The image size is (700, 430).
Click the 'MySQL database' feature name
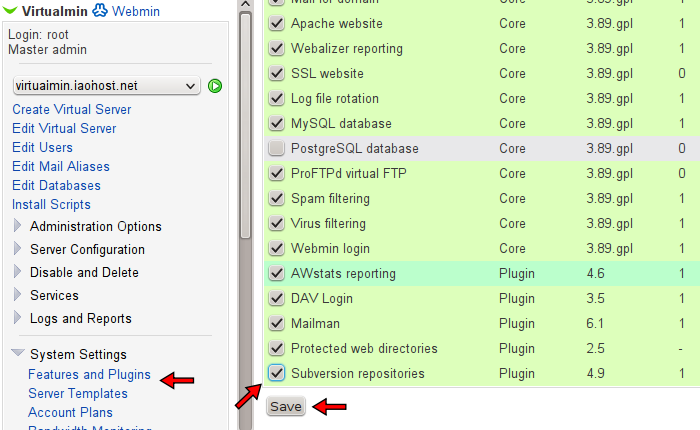coord(341,124)
